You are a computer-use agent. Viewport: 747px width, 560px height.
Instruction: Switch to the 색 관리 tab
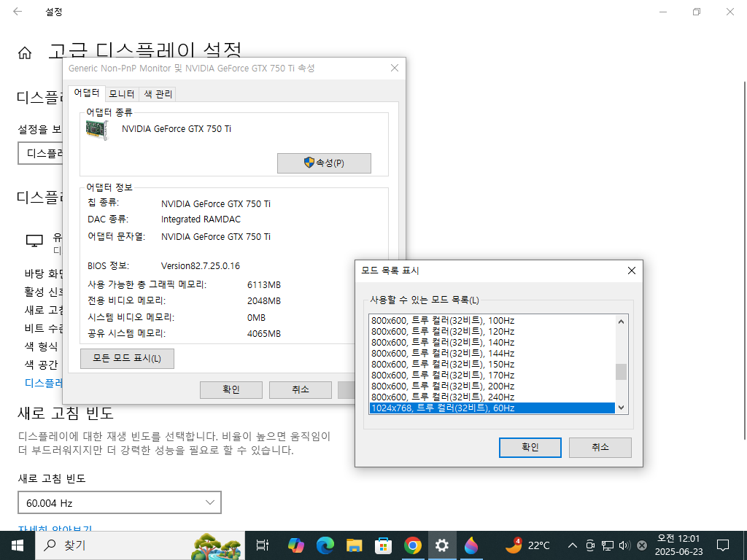158,94
